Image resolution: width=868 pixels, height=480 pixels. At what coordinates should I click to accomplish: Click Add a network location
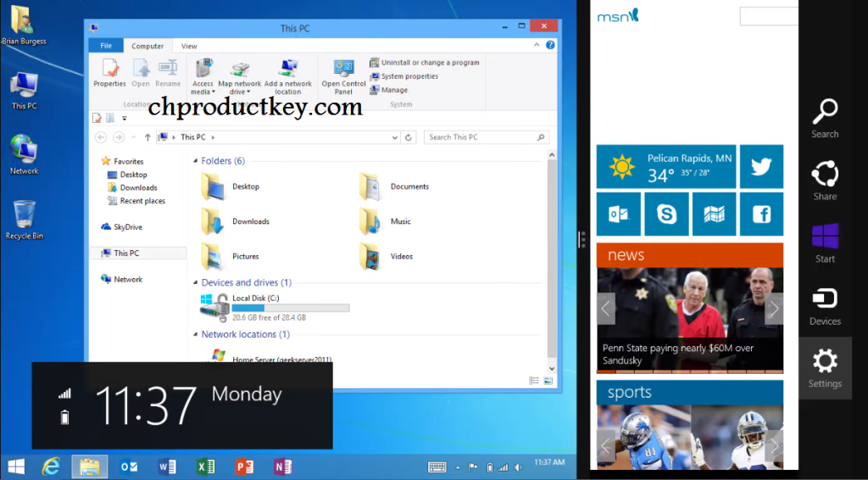pos(288,76)
